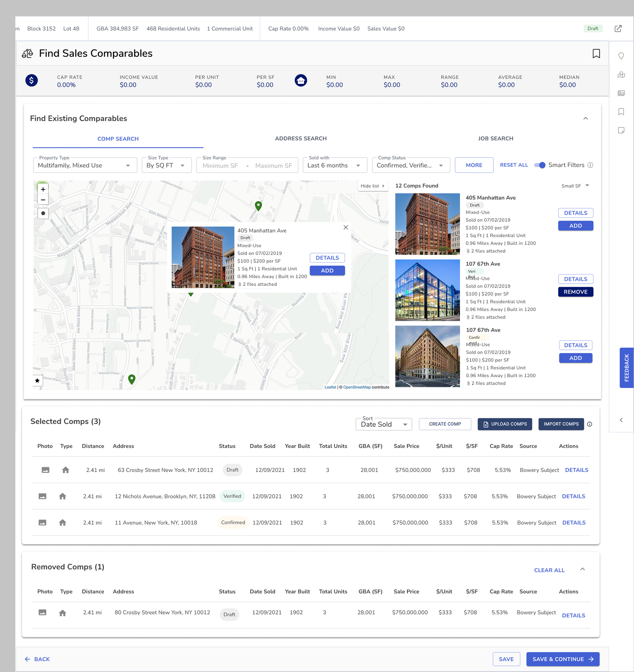This screenshot has width=634, height=672.
Task: Click UPLOAD COMPS button
Action: [x=505, y=424]
